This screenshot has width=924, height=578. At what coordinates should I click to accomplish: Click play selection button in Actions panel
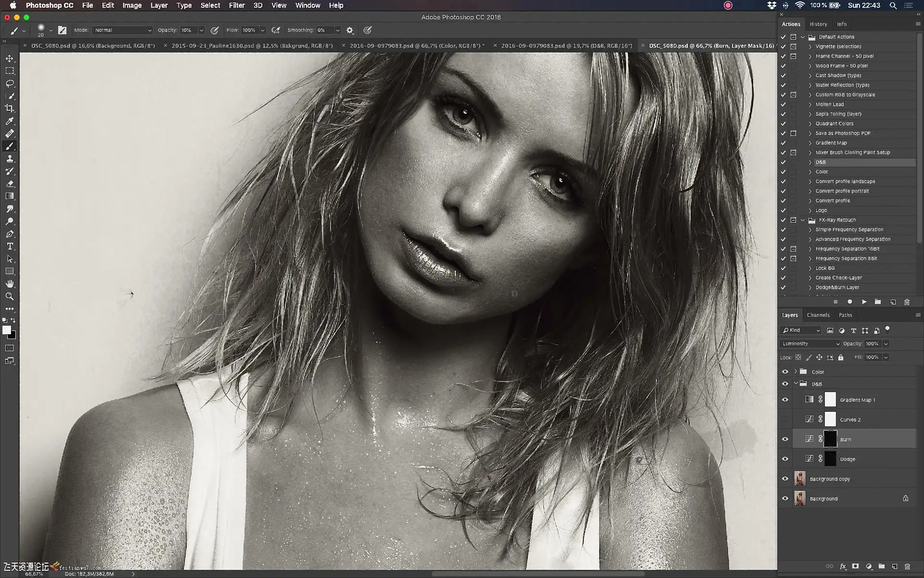point(864,302)
